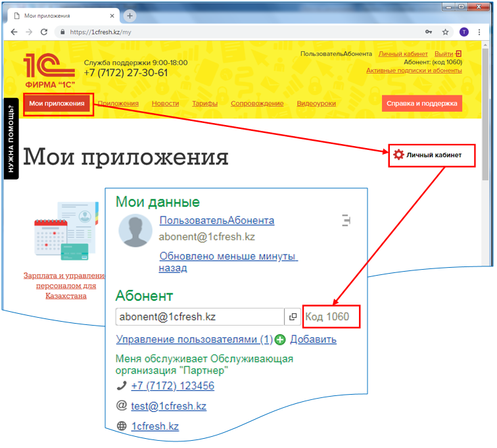This screenshot has width=497, height=448.
Task: Click the НУЖНА ПОМОЩЬ? side tab
Action: point(11,139)
